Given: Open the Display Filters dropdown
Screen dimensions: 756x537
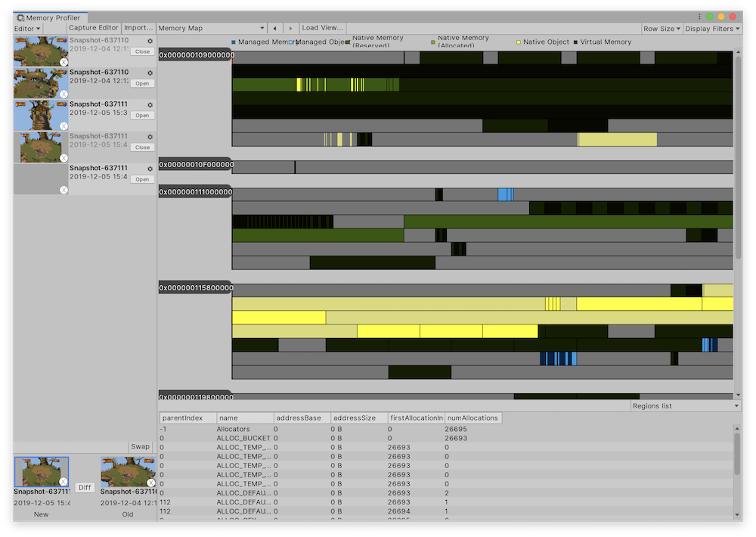Looking at the screenshot, I should point(711,27).
